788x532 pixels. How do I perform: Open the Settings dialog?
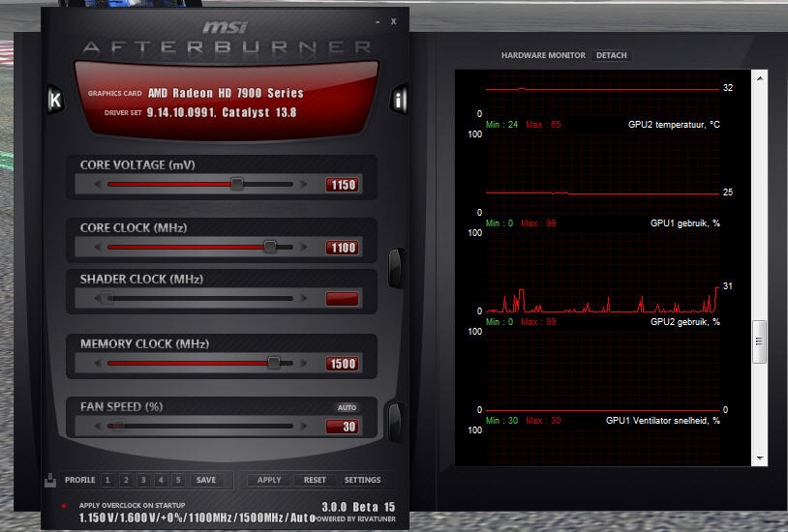[x=362, y=481]
